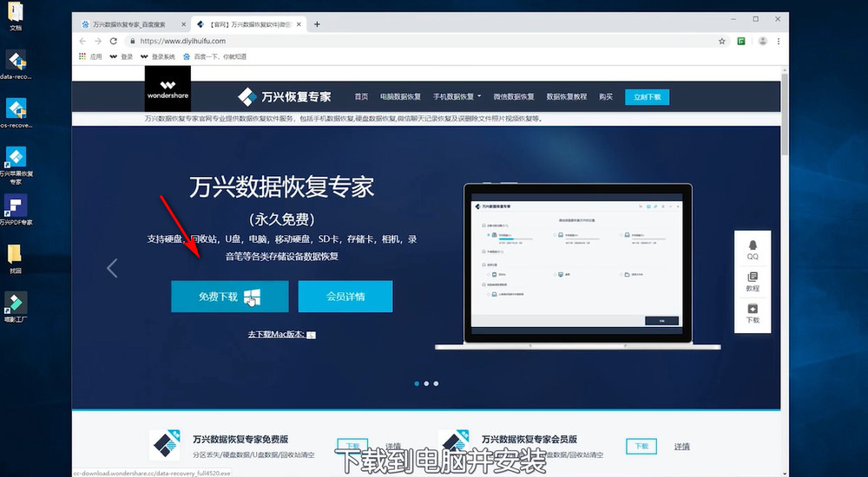Viewport: 868px width, 477px height.
Task: Open 应用 apps shortcut in bookmarks bar
Action: [x=91, y=56]
